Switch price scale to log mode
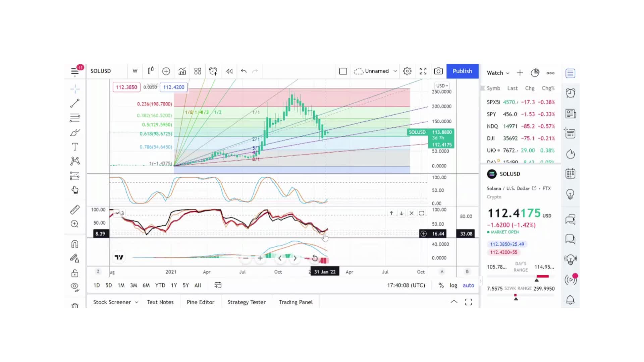 coord(453,285)
